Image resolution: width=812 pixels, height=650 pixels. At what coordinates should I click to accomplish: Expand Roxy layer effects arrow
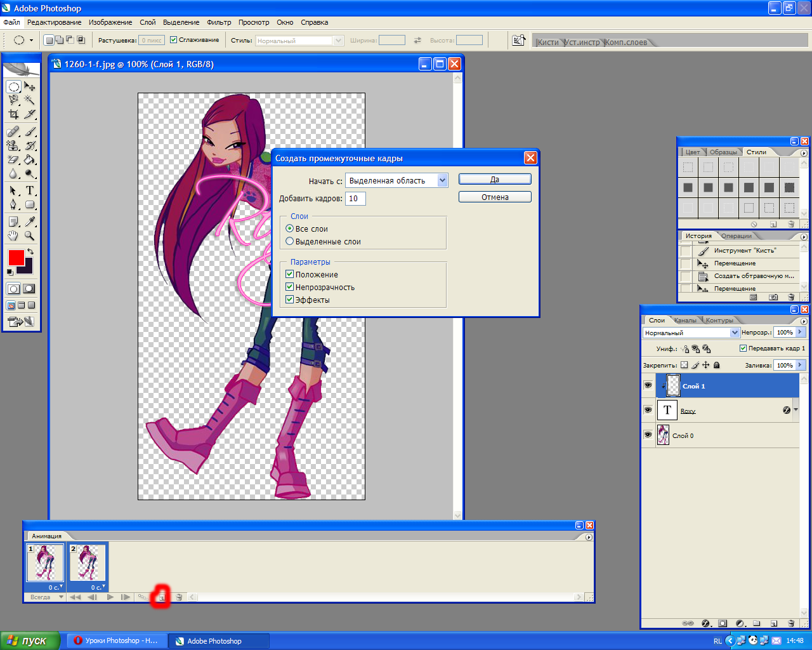click(x=796, y=410)
